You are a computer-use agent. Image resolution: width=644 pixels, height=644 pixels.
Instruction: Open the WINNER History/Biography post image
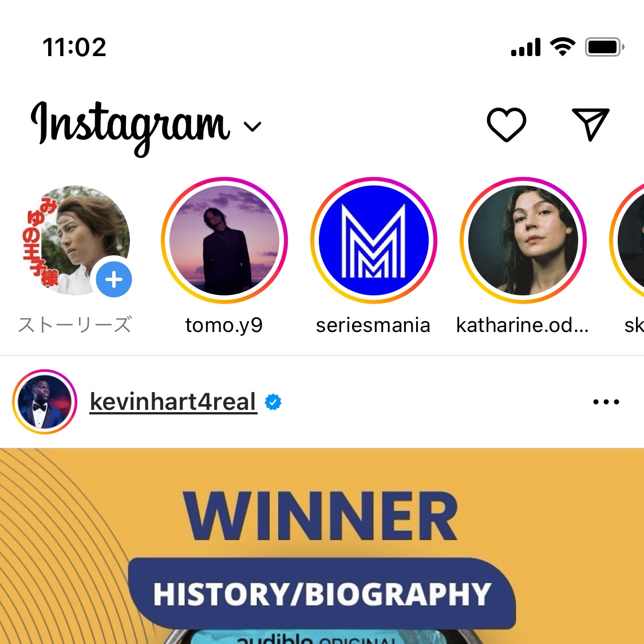pyautogui.click(x=322, y=546)
